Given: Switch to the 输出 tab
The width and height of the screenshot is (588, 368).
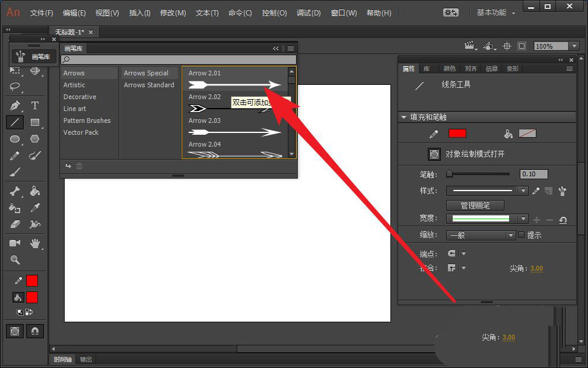Looking at the screenshot, I should coord(85,359).
